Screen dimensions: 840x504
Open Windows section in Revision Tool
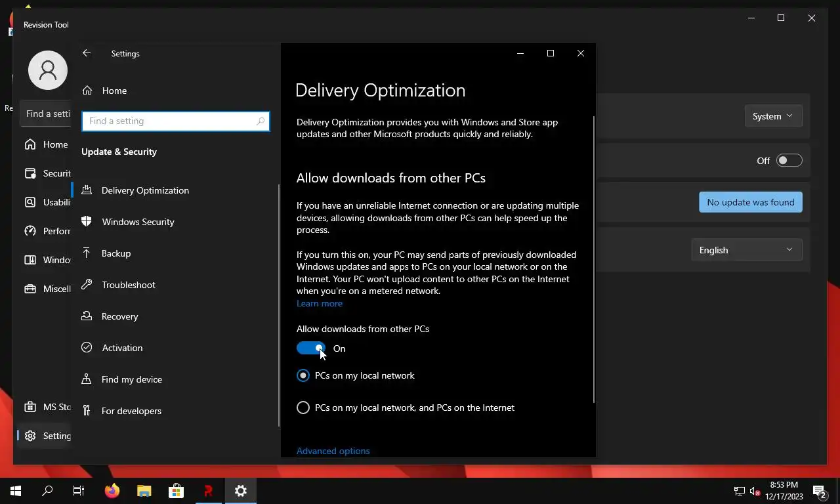(x=45, y=260)
